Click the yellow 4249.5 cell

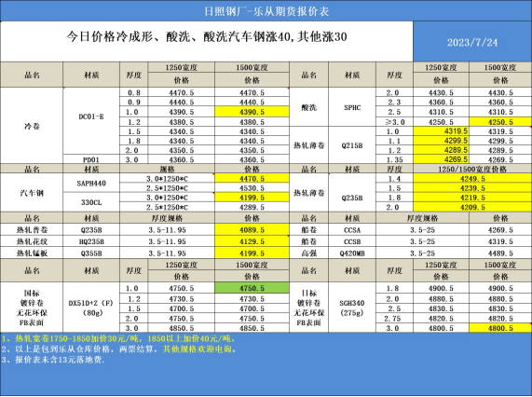point(472,179)
